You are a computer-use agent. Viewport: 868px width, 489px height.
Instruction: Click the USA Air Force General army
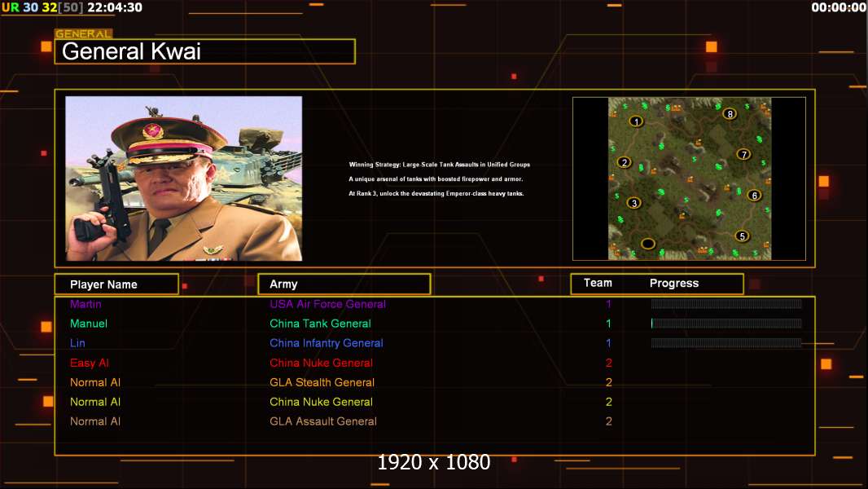(x=327, y=304)
